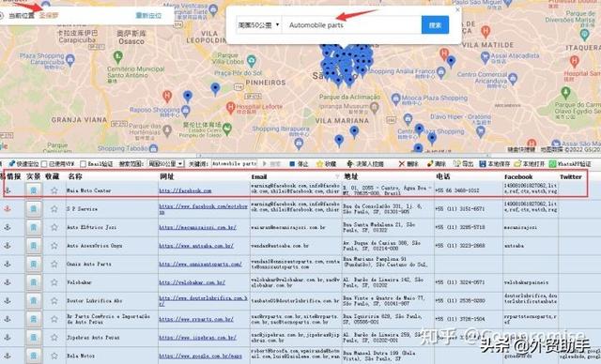Click the 导出 export toolbar button
This screenshot has height=364, width=601.
click(x=463, y=164)
